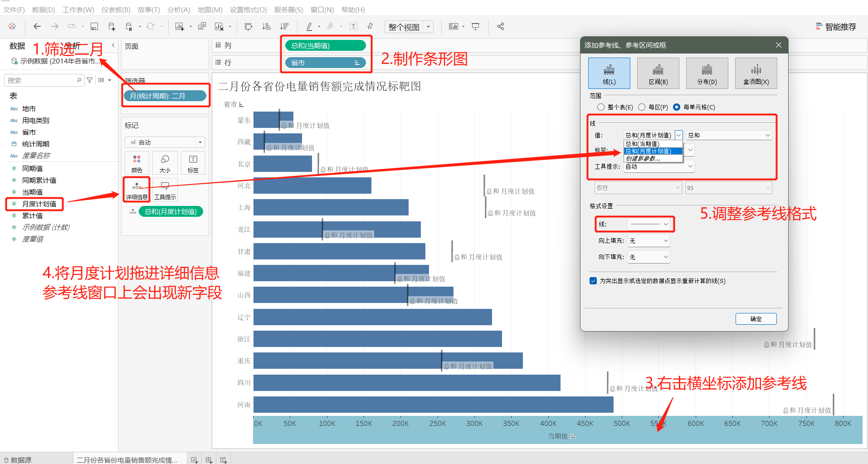
Task: Click the Tooltip button on Marks card
Action: pos(165,190)
